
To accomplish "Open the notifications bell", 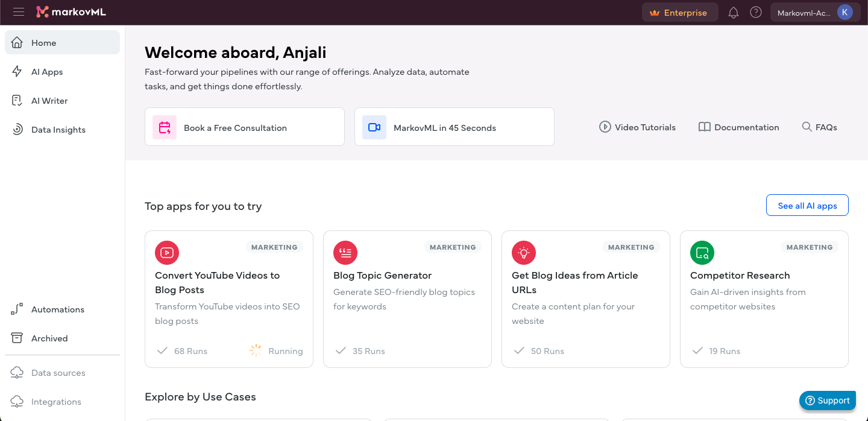I will pos(734,13).
